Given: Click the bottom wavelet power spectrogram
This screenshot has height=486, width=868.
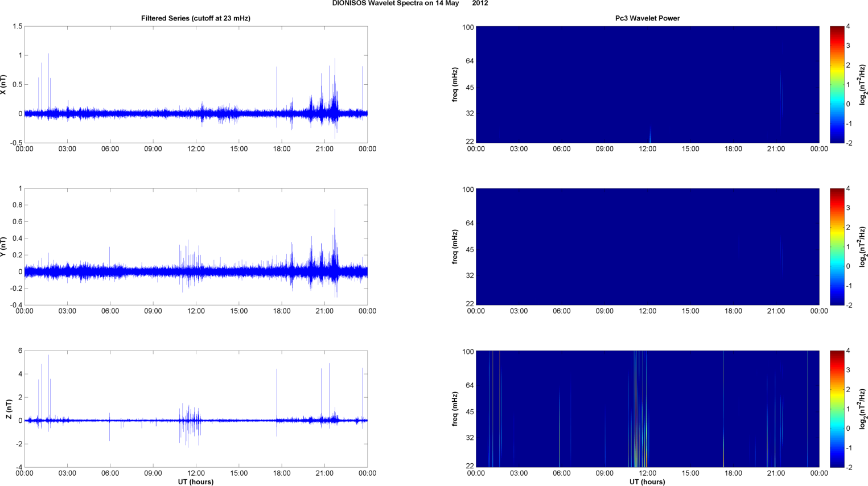Looking at the screenshot, I should tap(647, 409).
